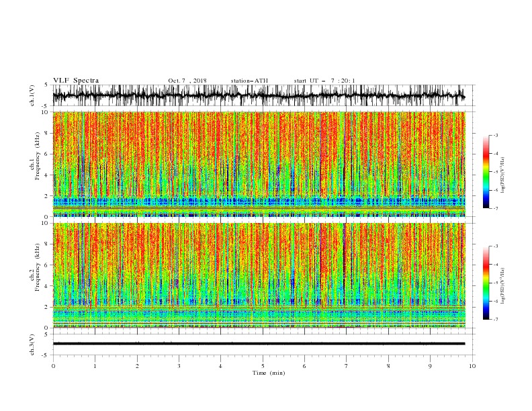Click the "5" tick on ch.1(V) axis
Screen dimensions: 532x411
pyautogui.click(x=46, y=85)
